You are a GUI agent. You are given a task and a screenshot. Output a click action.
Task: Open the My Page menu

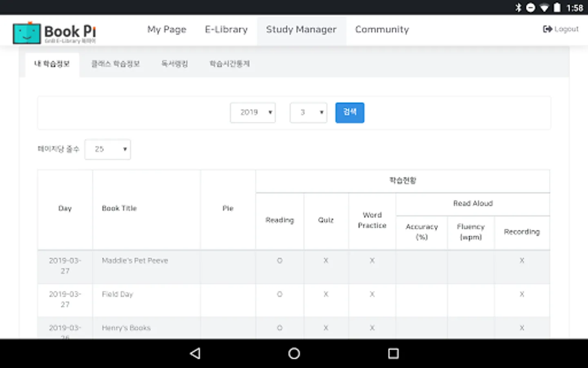167,29
